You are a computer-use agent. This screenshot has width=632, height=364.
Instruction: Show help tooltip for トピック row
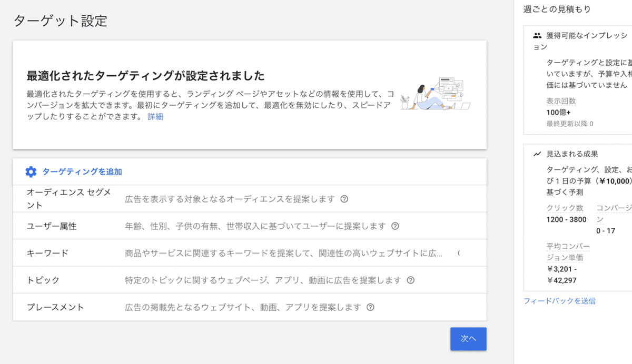tap(411, 280)
